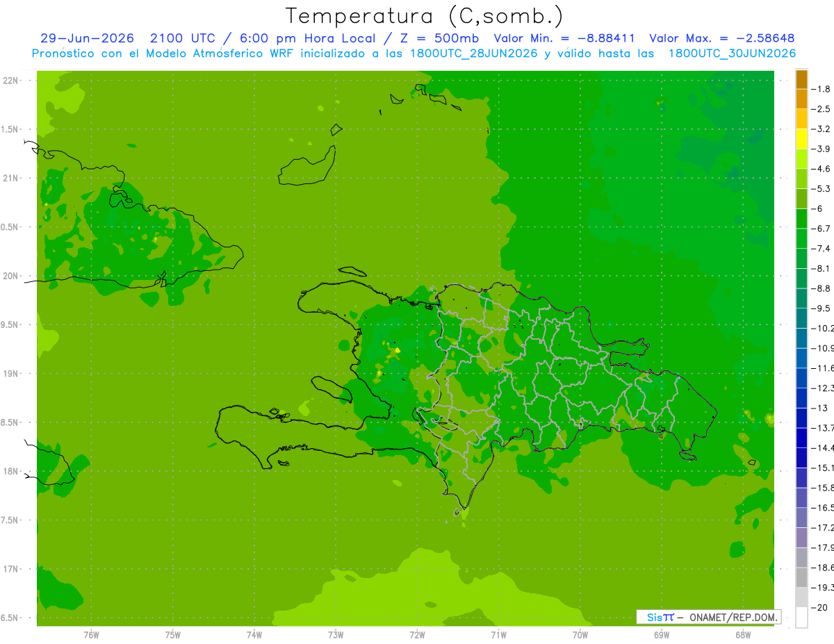Click the '-3.2' colorbar label
This screenshot has width=834, height=644.
click(821, 129)
